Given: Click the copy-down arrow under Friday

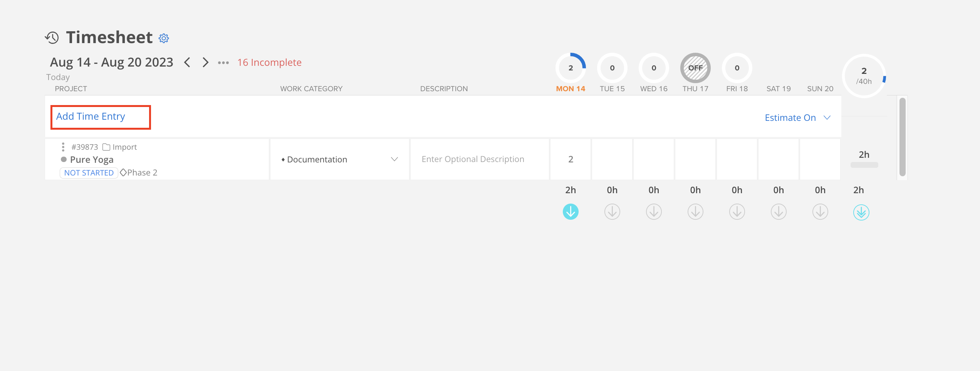Looking at the screenshot, I should [x=737, y=211].
